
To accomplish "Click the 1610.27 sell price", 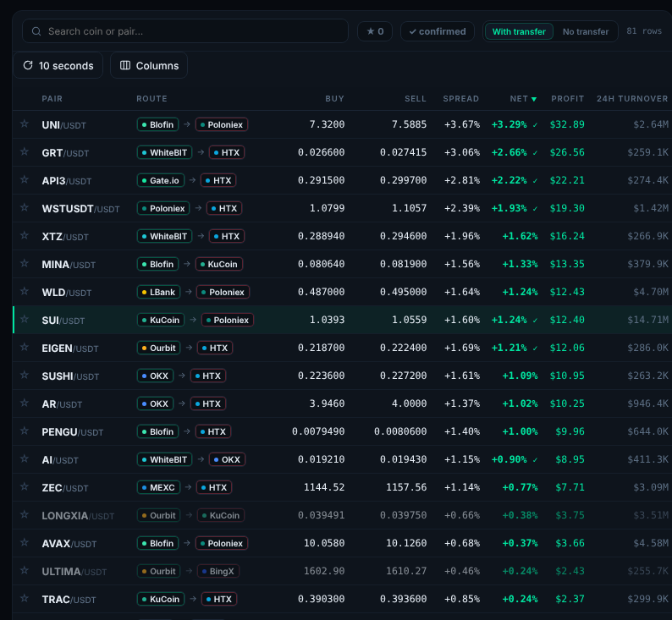I will point(406,571).
